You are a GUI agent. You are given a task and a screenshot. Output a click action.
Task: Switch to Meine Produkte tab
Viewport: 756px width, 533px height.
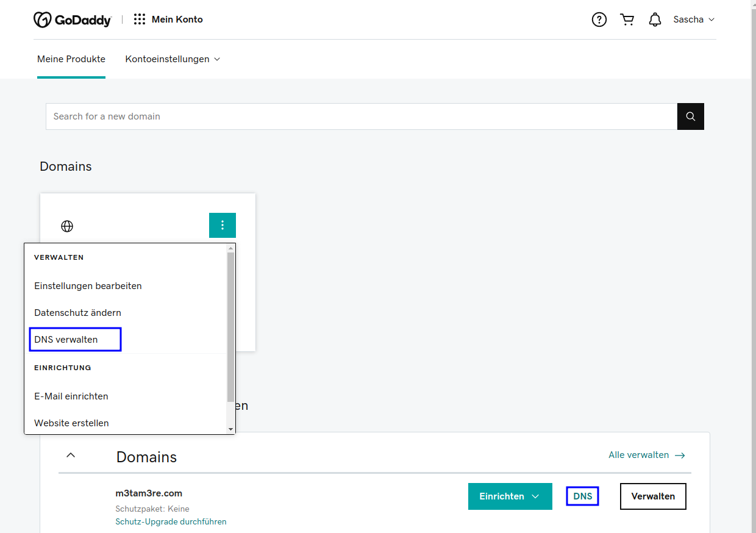point(71,59)
